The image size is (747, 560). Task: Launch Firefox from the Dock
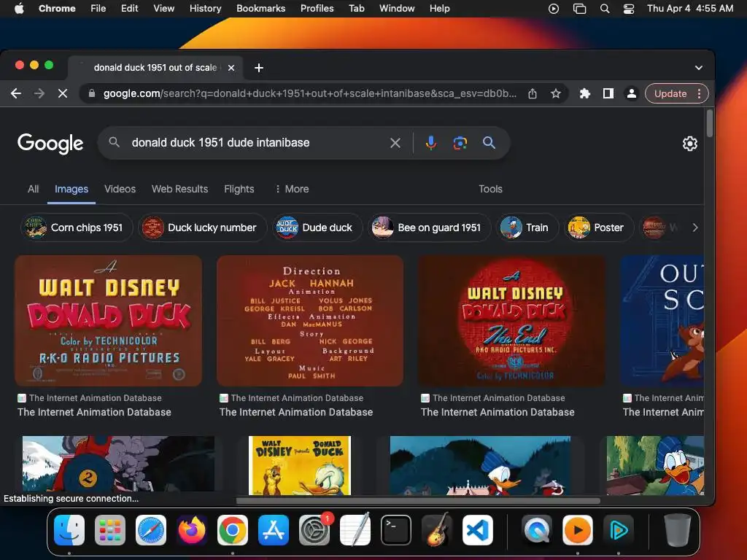pyautogui.click(x=192, y=530)
